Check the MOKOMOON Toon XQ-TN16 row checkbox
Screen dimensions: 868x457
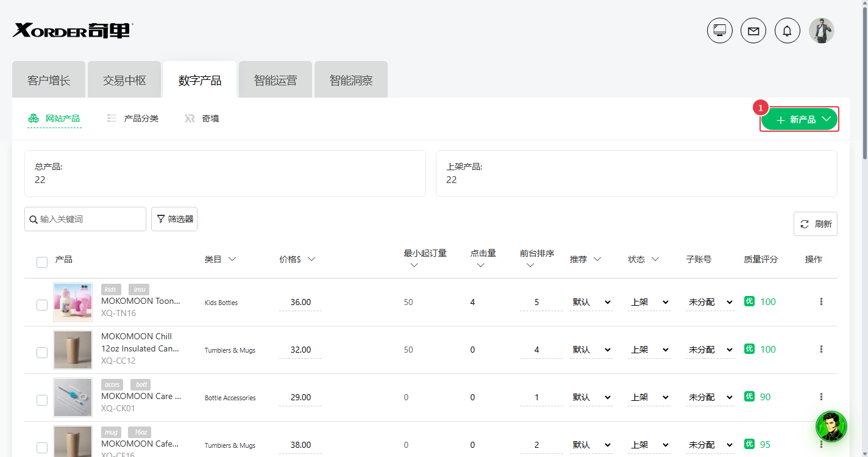click(42, 305)
